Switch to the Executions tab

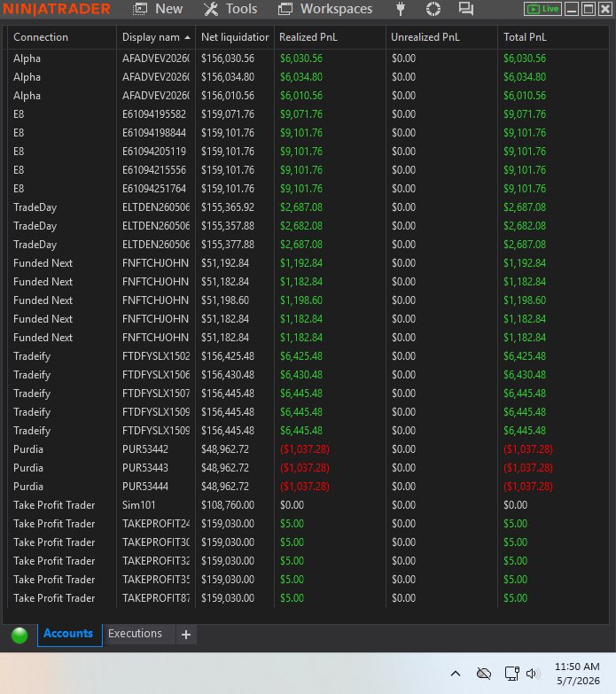point(135,634)
